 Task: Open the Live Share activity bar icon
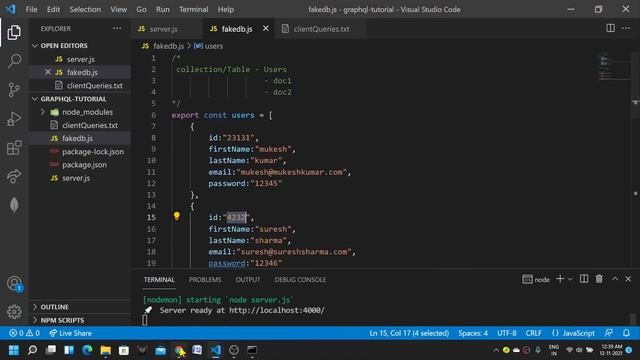click(x=14, y=176)
